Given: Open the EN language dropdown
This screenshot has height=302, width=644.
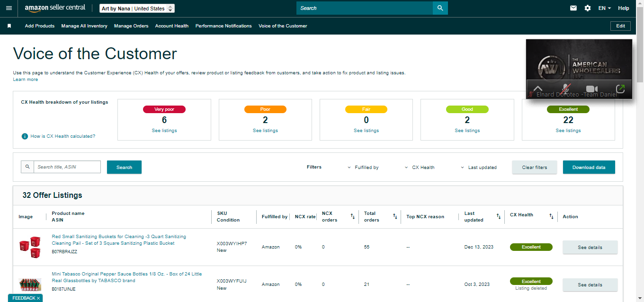Looking at the screenshot, I should (x=604, y=8).
